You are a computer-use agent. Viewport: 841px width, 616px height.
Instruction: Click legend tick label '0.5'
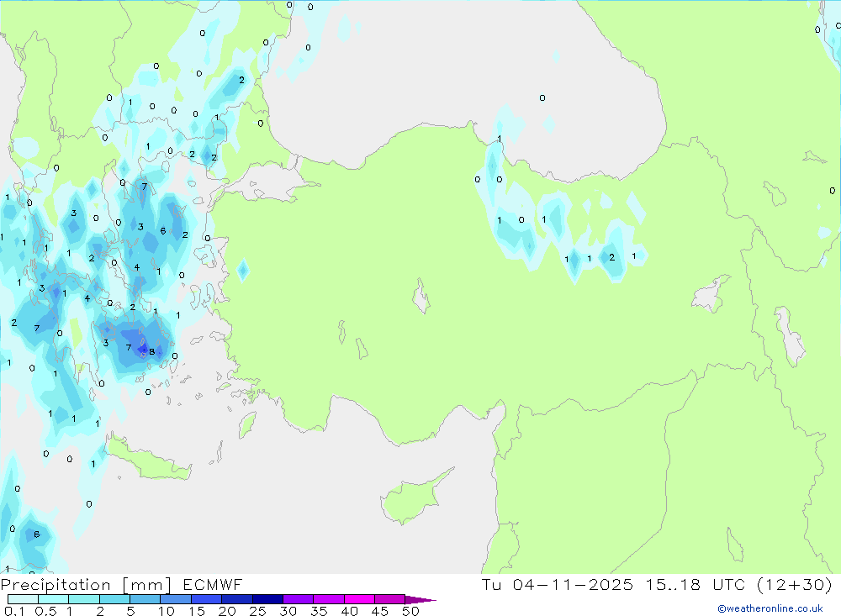click(45, 611)
